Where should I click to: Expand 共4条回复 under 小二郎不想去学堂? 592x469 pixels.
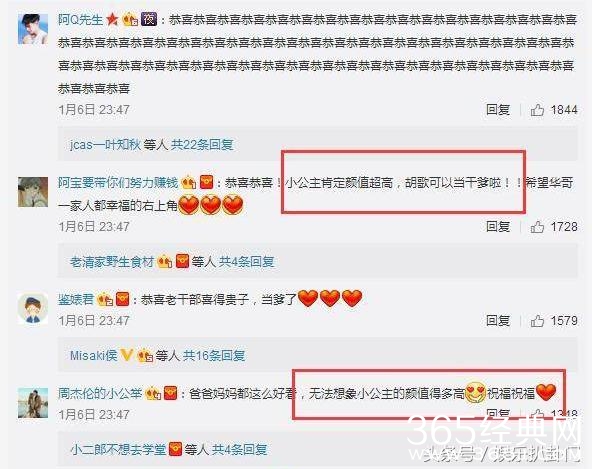(239, 449)
